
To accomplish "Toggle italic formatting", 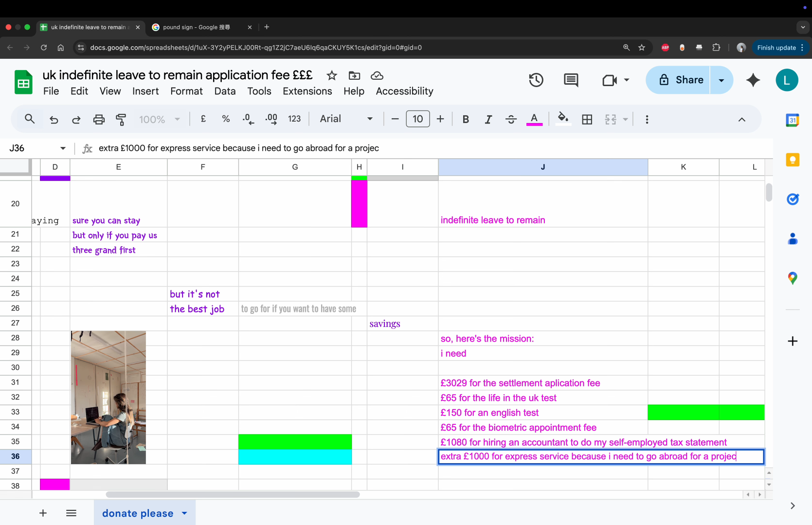I will [x=488, y=119].
